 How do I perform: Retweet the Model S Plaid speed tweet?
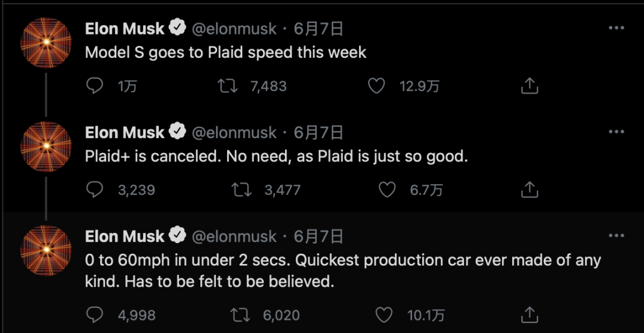click(227, 86)
